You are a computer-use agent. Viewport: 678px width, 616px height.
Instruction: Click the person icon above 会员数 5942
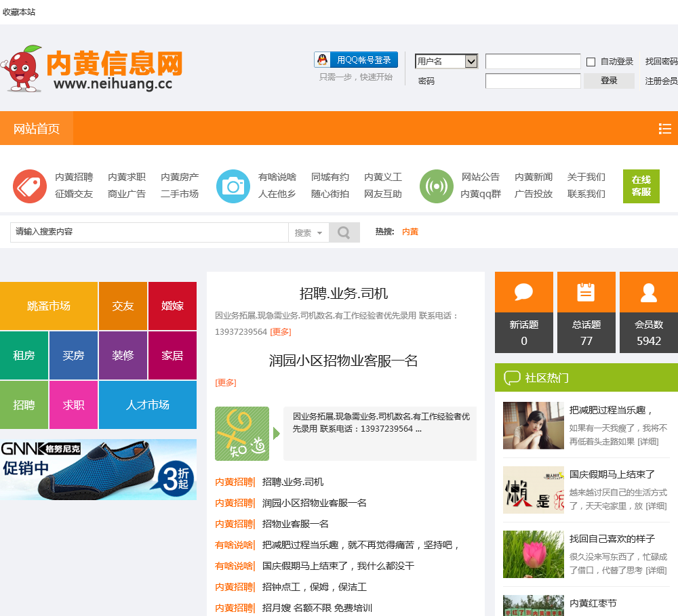click(648, 293)
